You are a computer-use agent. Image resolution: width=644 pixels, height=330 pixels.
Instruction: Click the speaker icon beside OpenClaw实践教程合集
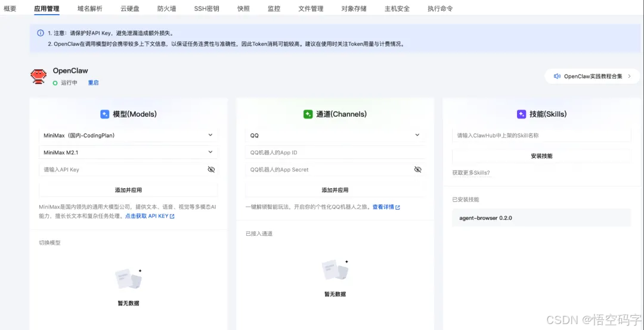click(557, 76)
